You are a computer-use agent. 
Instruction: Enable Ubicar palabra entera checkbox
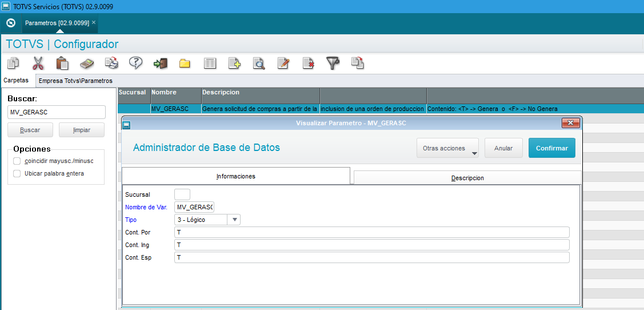click(17, 173)
